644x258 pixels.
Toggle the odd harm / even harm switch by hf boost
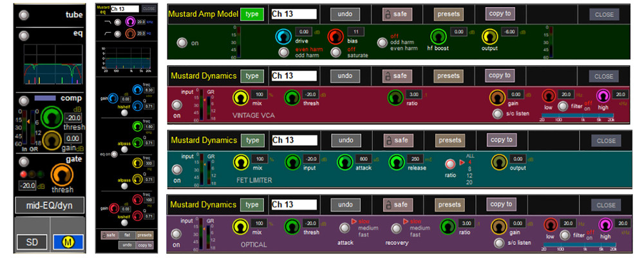tap(383, 43)
